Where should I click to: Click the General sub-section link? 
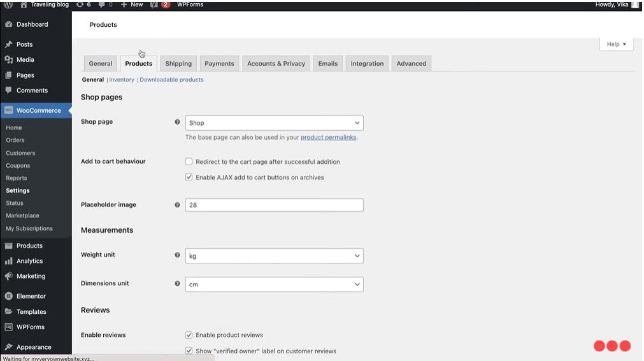(93, 80)
